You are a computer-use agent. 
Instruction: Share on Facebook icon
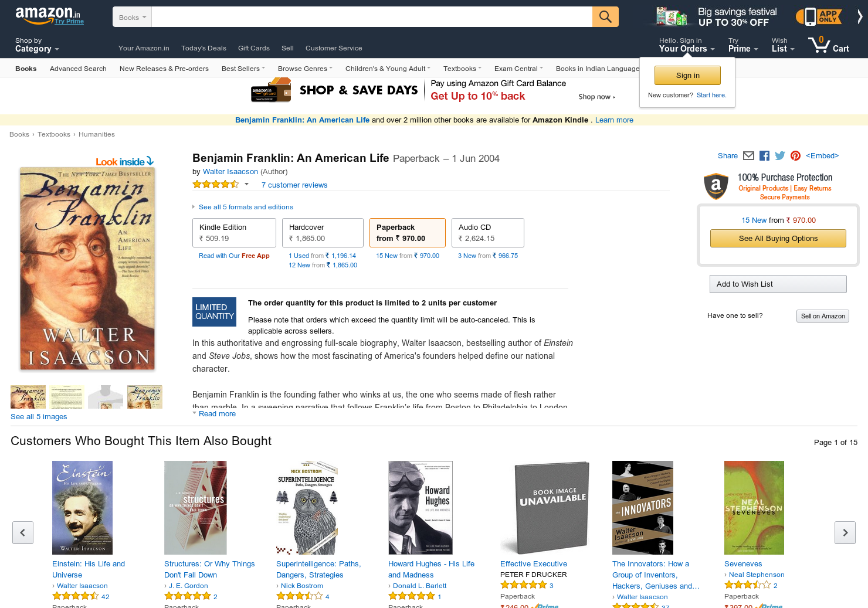[x=764, y=155]
